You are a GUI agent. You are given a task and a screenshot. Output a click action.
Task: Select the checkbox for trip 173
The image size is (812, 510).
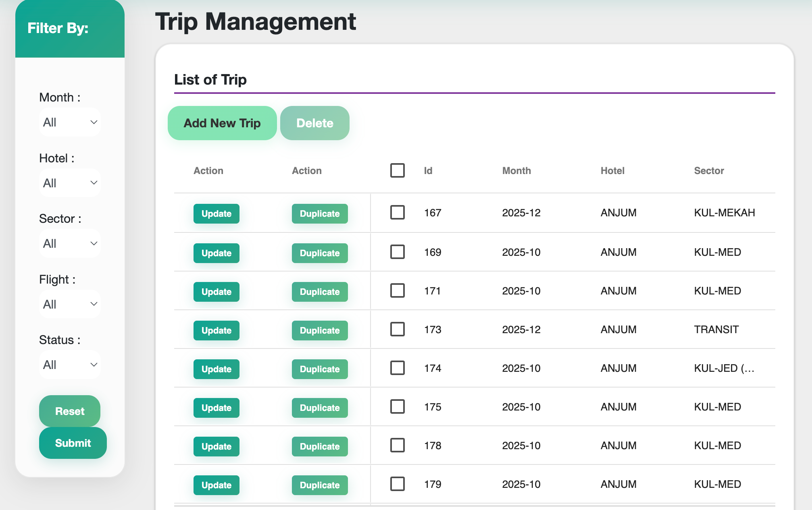pyautogui.click(x=398, y=329)
